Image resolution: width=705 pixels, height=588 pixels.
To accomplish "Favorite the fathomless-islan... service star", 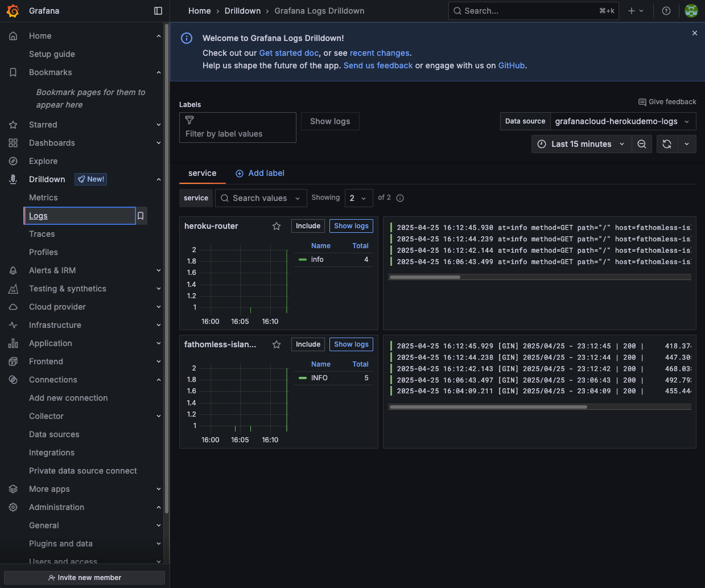I will [277, 344].
